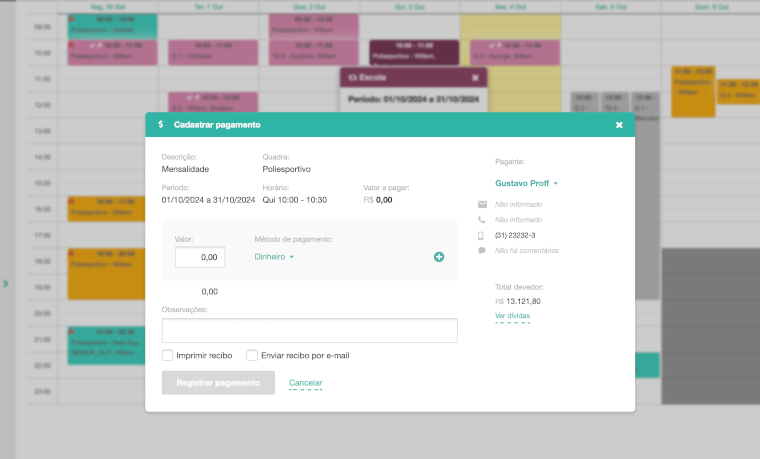This screenshot has width=760, height=459.
Task: Close the Escola popup behind the dialog
Action: coord(475,77)
